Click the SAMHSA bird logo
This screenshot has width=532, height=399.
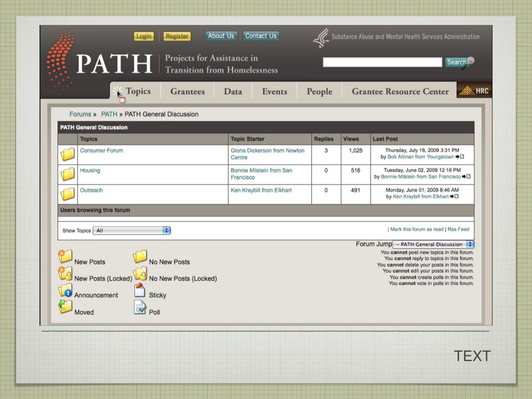321,37
